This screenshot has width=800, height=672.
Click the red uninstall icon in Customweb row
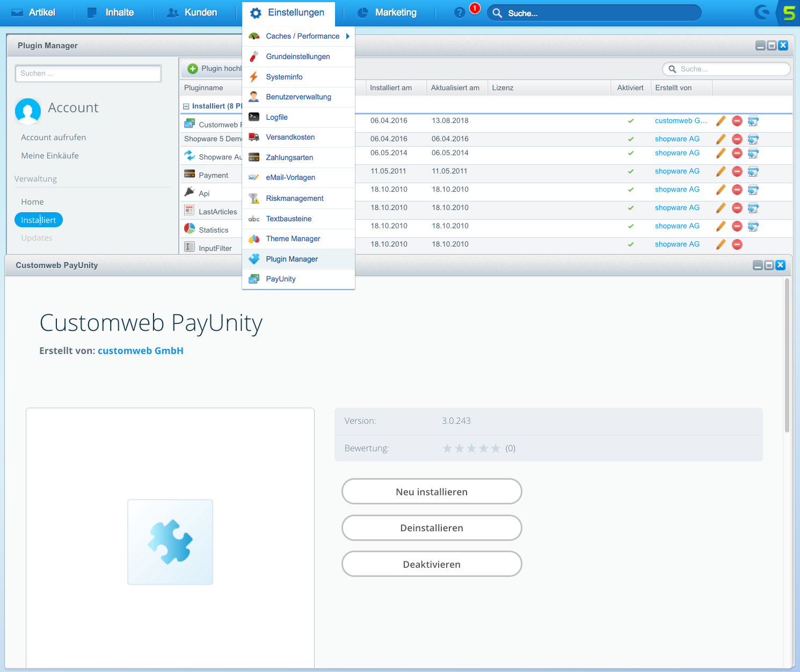click(737, 121)
